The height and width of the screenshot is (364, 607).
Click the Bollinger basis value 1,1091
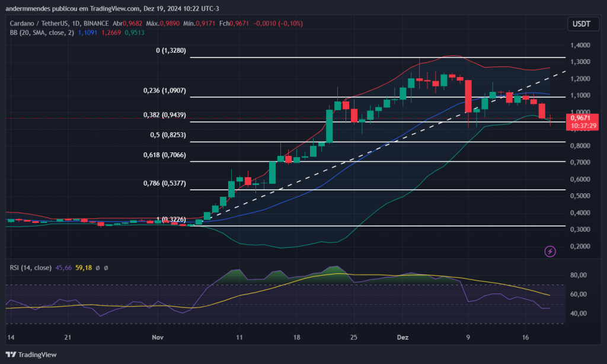pos(88,33)
